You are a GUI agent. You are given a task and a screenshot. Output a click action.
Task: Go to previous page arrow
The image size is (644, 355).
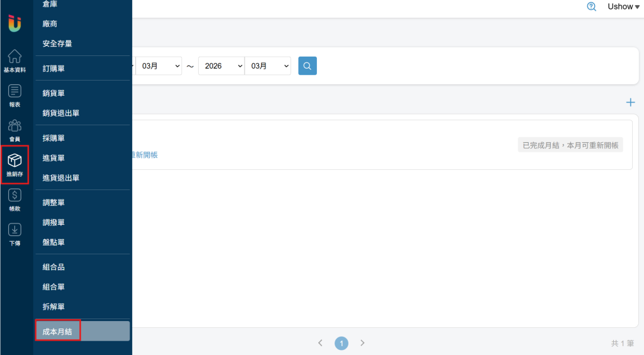320,342
